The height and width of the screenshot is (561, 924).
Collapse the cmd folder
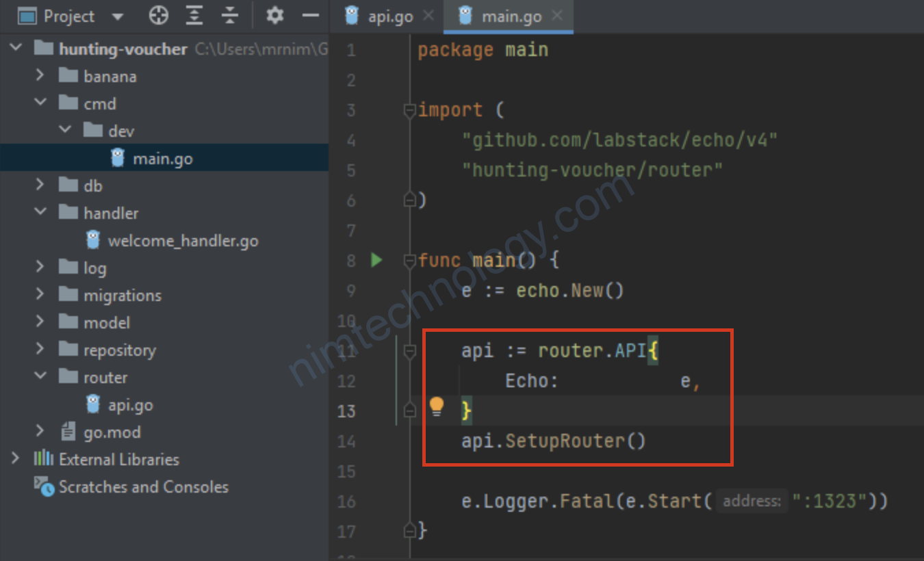pos(40,103)
